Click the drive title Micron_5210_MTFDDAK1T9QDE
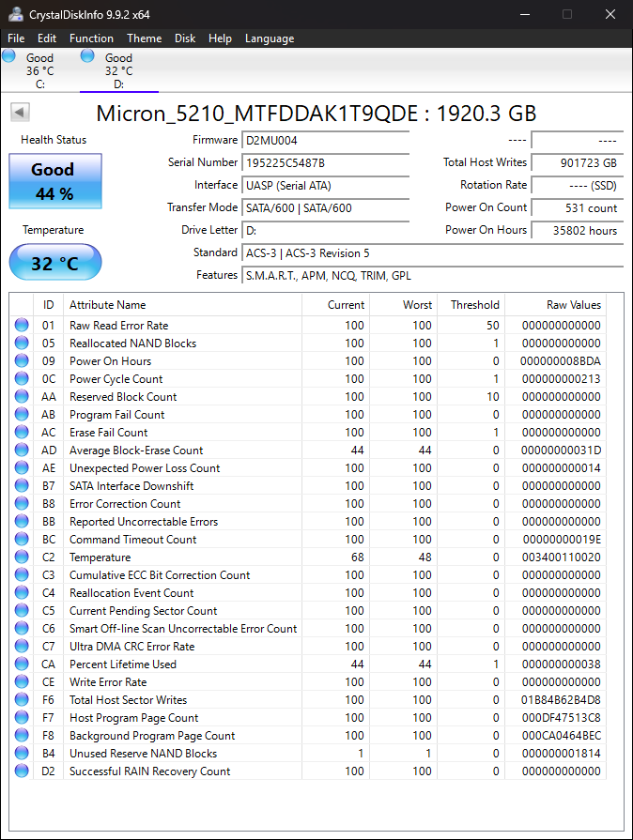The height and width of the screenshot is (840, 633). pyautogui.click(x=256, y=114)
